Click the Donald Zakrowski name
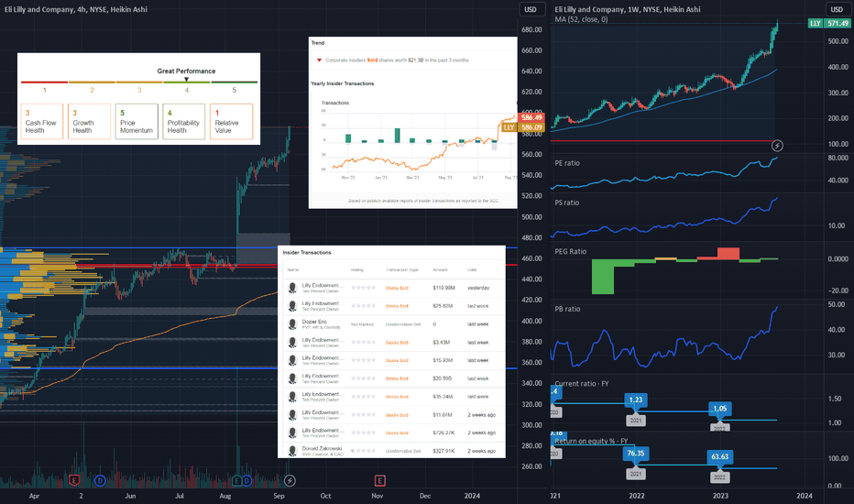The width and height of the screenshot is (854, 504). (x=322, y=448)
